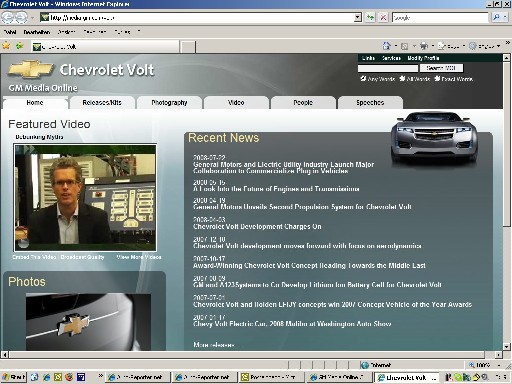The height and width of the screenshot is (384, 512).
Task: Click the Search site button
Action: coord(441,68)
